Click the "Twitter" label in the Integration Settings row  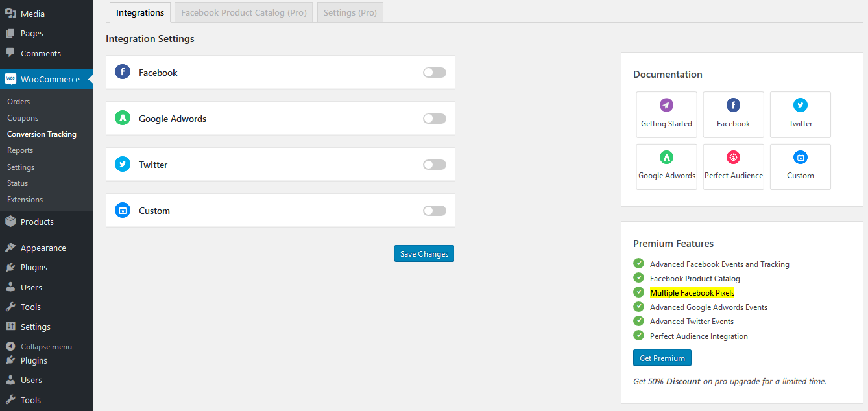click(153, 165)
